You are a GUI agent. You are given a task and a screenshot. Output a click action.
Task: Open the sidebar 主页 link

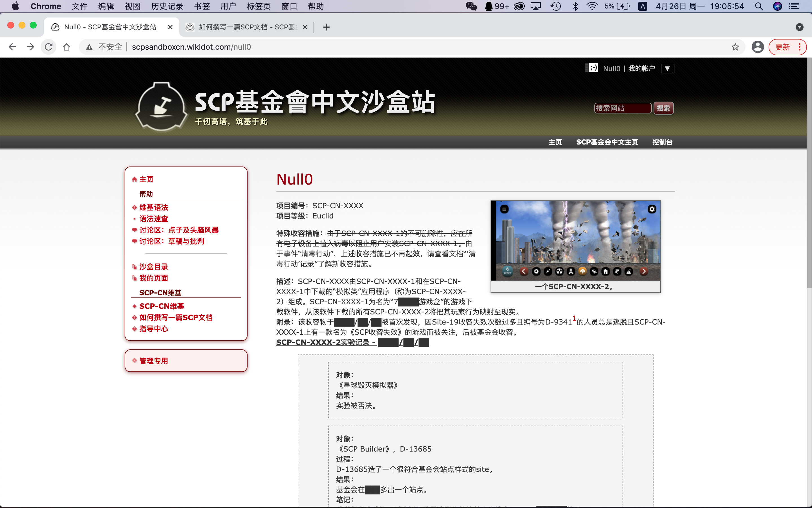pos(146,179)
